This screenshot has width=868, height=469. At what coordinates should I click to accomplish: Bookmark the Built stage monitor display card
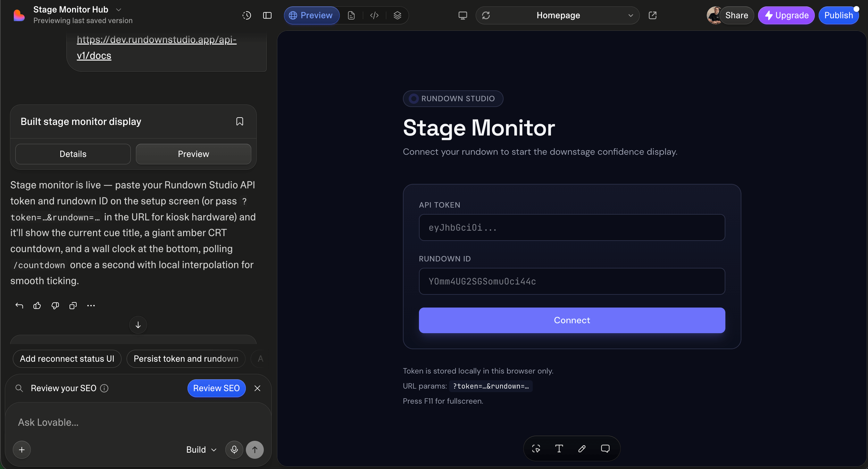239,121
